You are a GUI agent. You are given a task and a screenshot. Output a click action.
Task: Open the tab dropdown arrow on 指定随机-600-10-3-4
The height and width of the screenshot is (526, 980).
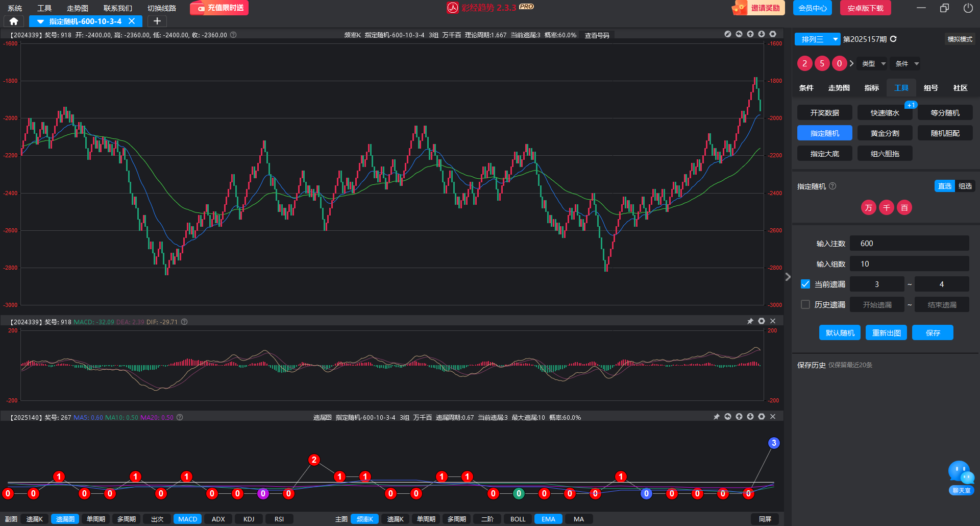(40, 21)
